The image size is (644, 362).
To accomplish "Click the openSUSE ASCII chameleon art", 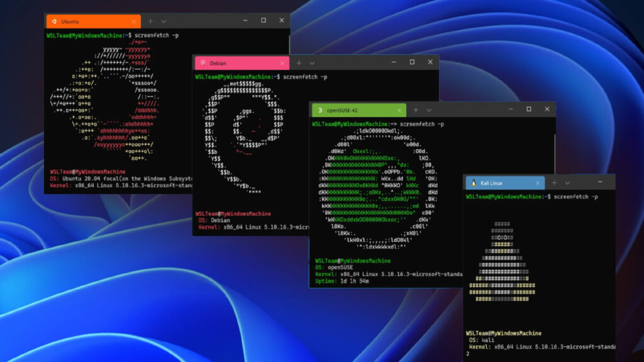I will tap(378, 189).
